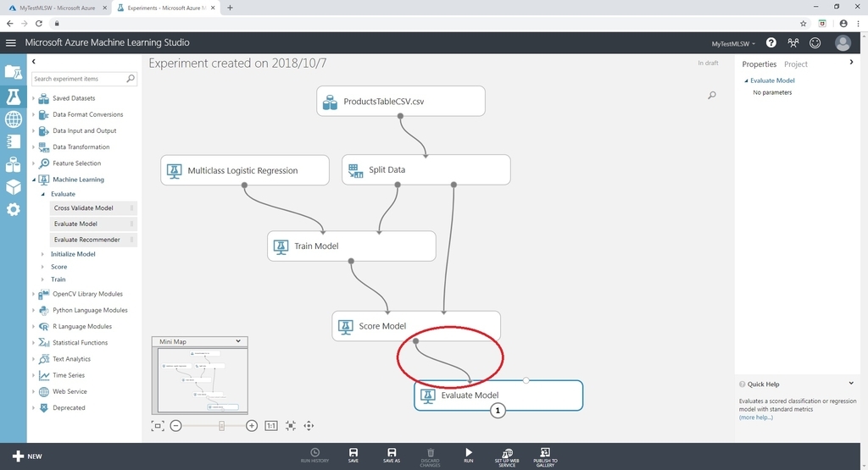Click the pan mode arrows icon
The height and width of the screenshot is (470, 868).
pyautogui.click(x=309, y=426)
